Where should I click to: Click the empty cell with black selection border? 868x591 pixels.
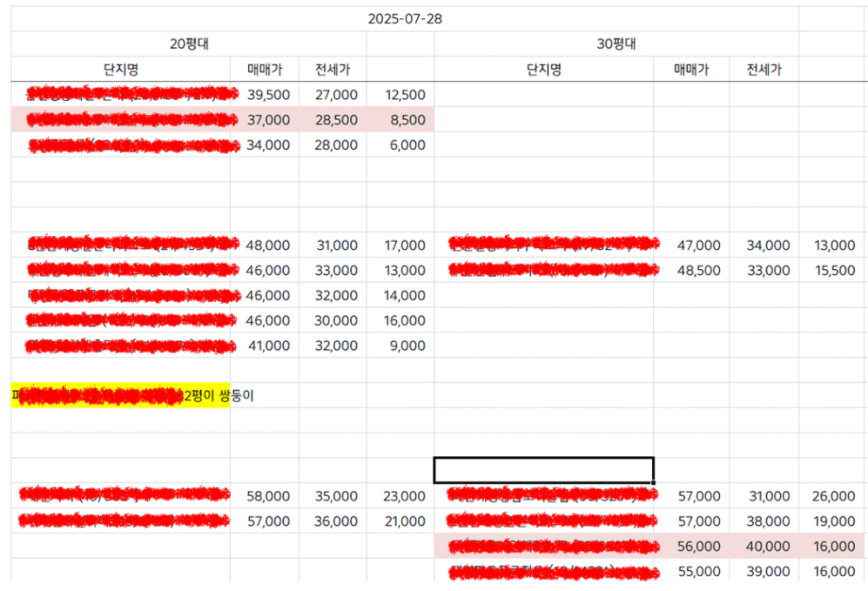pos(543,470)
